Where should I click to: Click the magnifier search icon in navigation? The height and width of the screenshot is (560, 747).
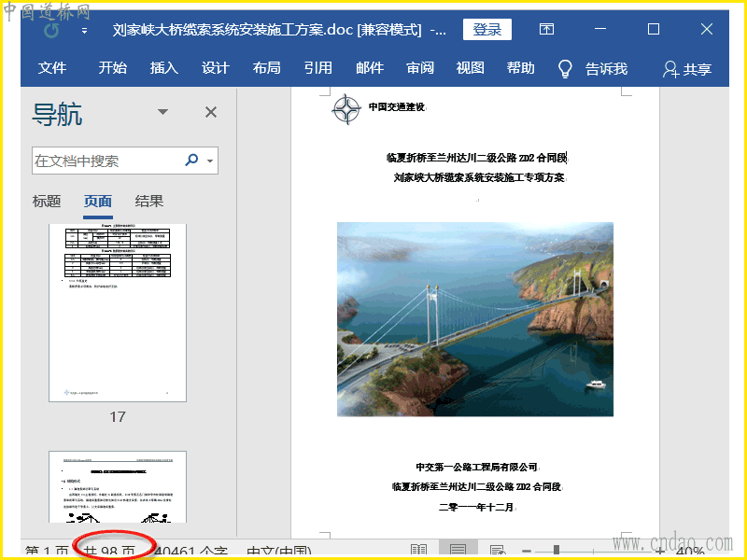(x=191, y=160)
